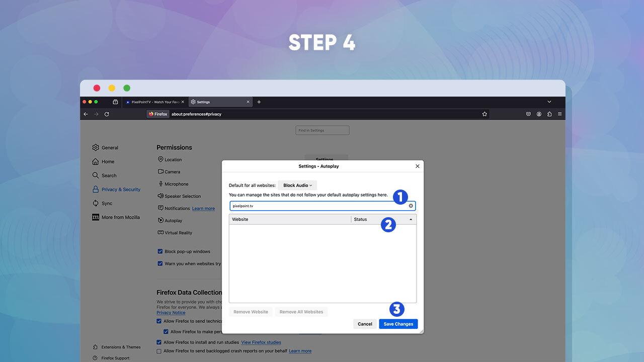
Task: Switch to the PixelPointTV tab
Action: (x=154, y=102)
